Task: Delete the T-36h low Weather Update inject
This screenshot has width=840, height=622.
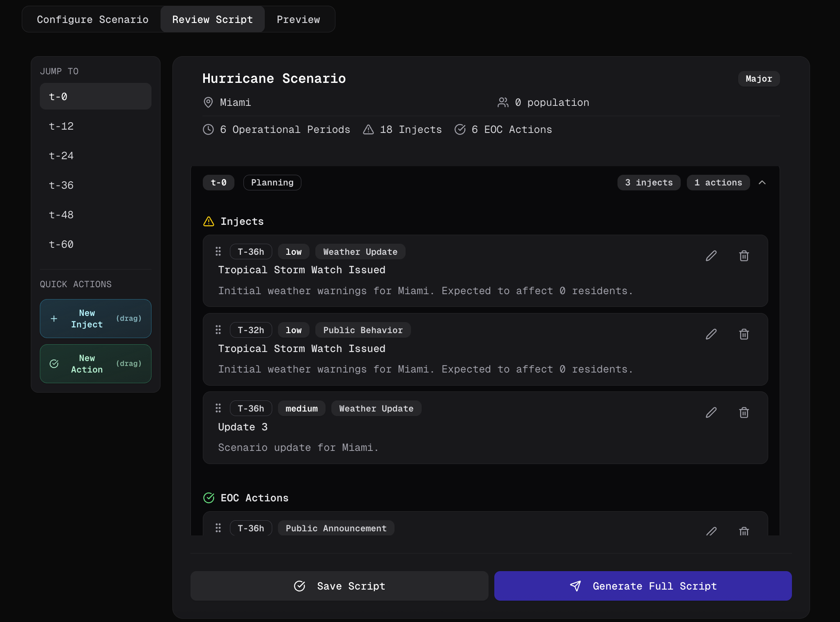Action: [744, 256]
